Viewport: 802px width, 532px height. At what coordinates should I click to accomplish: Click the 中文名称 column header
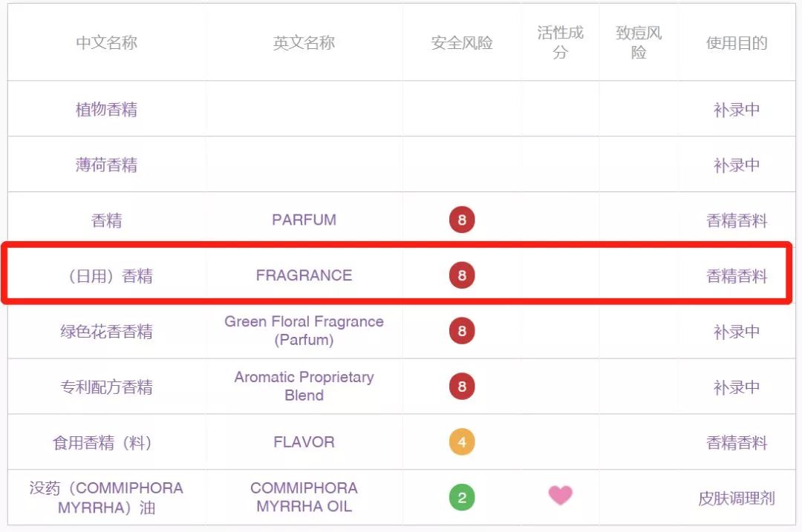(106, 42)
